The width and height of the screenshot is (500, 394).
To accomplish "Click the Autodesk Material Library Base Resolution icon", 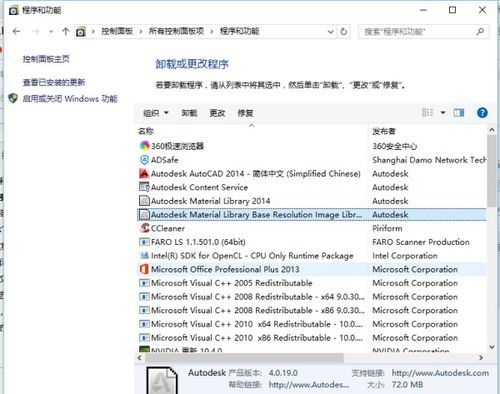I will (x=144, y=214).
